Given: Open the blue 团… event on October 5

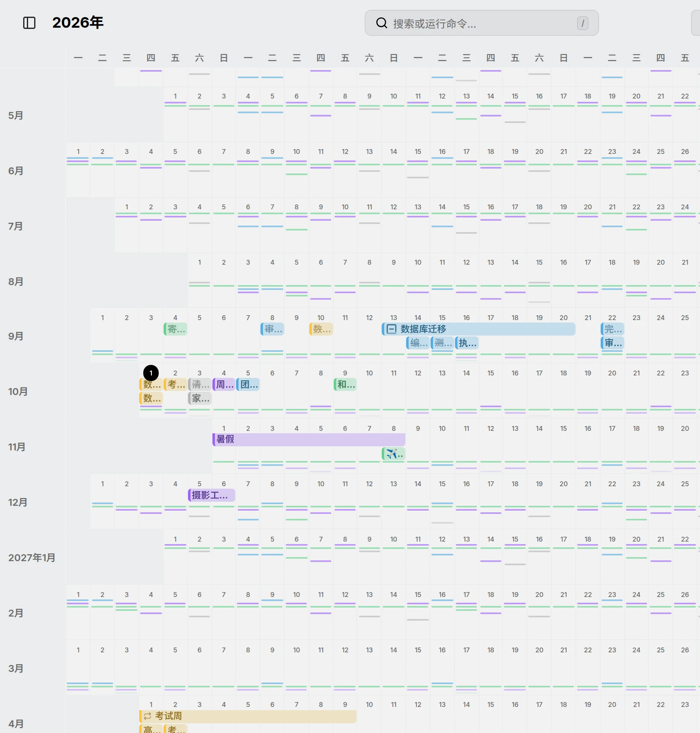Looking at the screenshot, I should (x=248, y=384).
